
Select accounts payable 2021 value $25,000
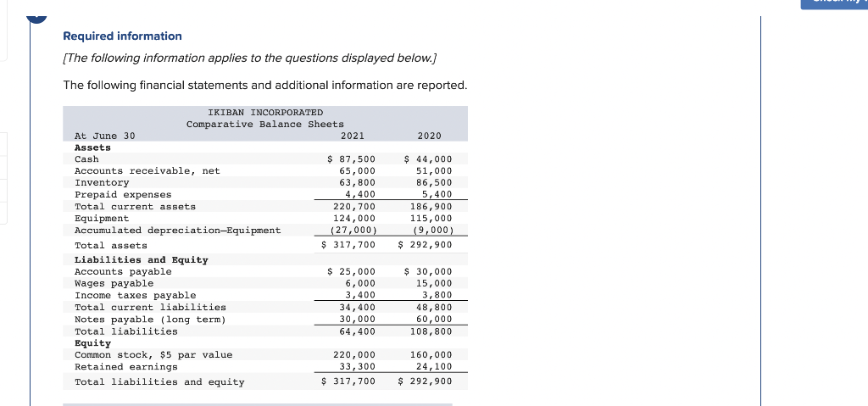point(352,272)
